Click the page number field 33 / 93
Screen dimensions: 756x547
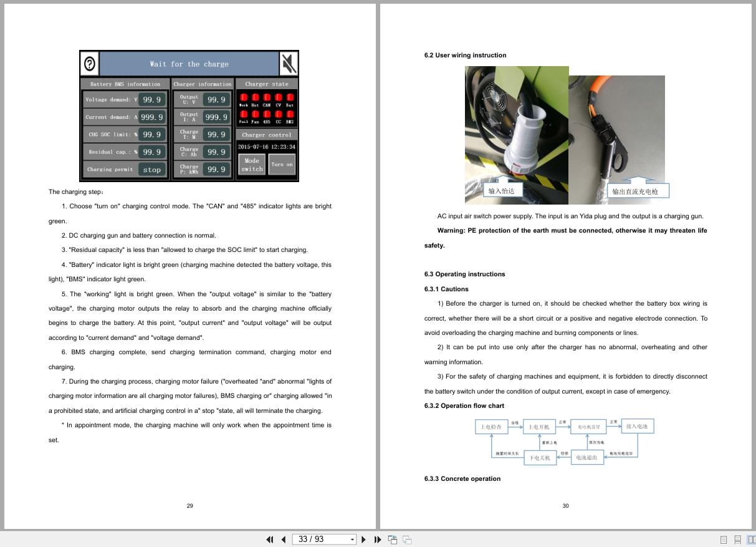[320, 540]
